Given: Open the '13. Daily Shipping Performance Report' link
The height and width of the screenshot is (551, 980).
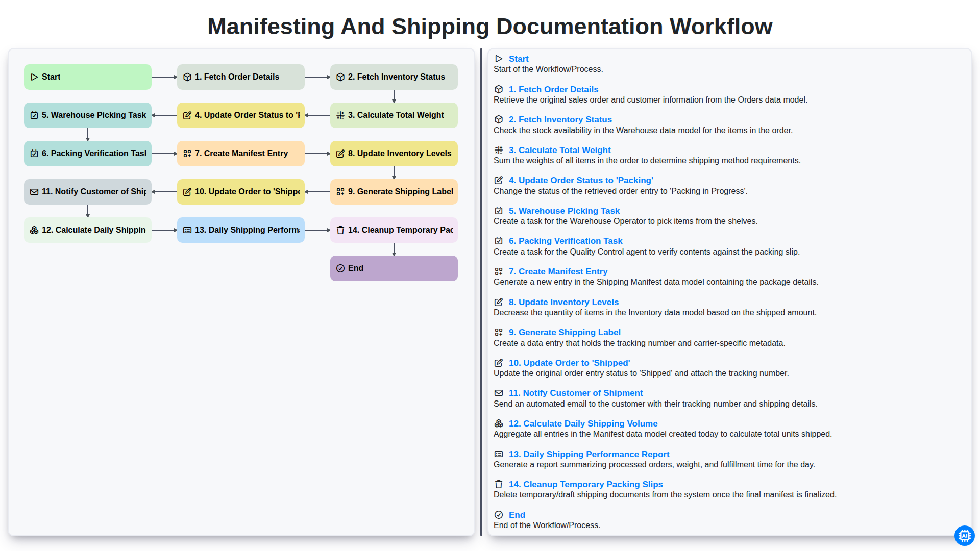Looking at the screenshot, I should (589, 454).
